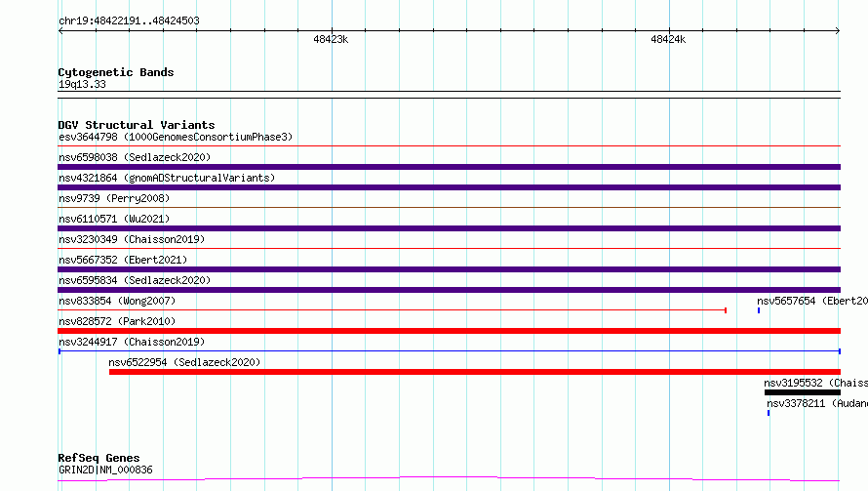Click the thin red esv3644798 variant line
The height and width of the screenshot is (491, 868).
point(449,146)
